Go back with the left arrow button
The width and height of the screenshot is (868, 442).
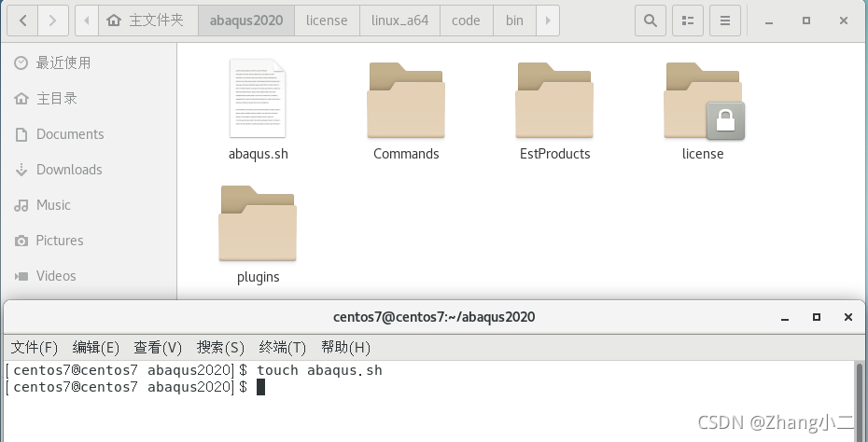point(22,20)
